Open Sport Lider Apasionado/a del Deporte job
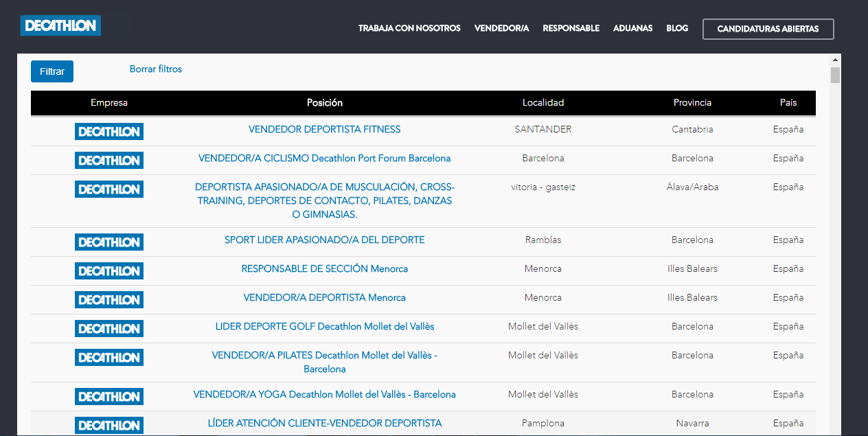 (x=325, y=240)
